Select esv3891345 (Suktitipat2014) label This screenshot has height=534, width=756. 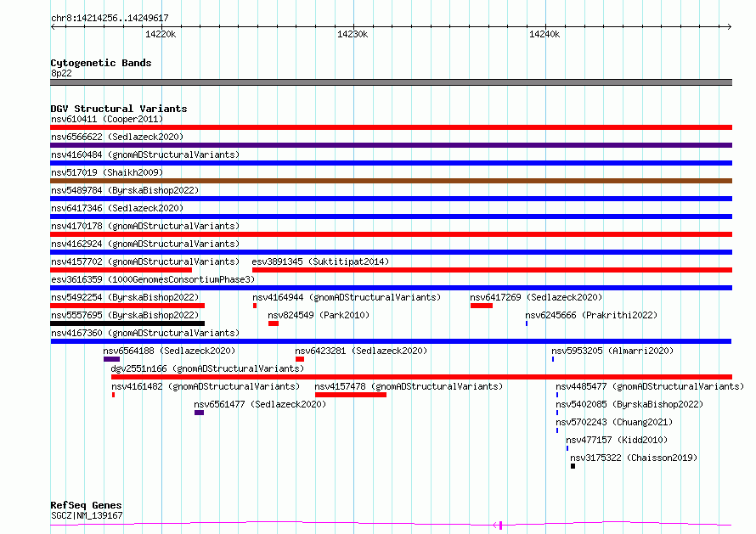[320, 261]
